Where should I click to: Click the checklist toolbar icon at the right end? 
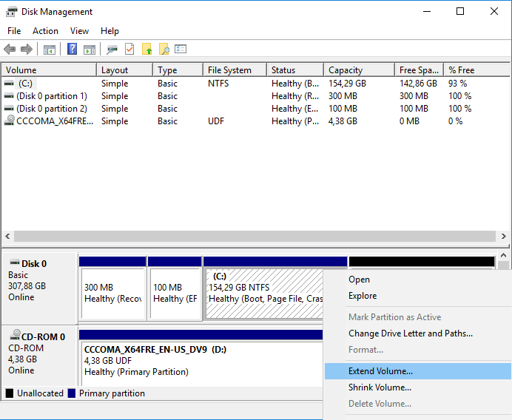(x=181, y=50)
